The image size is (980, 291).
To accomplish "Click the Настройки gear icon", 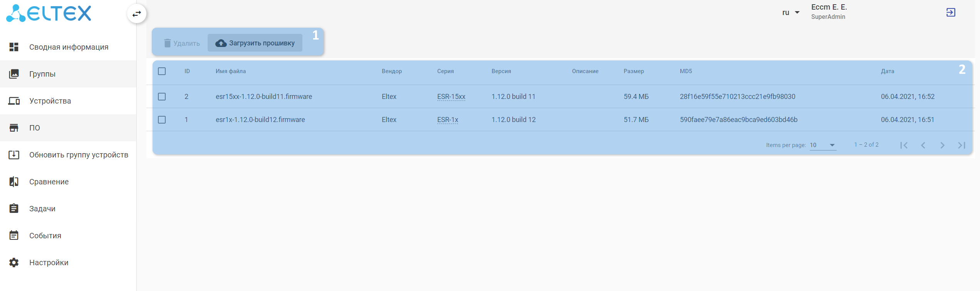I will [x=14, y=263].
